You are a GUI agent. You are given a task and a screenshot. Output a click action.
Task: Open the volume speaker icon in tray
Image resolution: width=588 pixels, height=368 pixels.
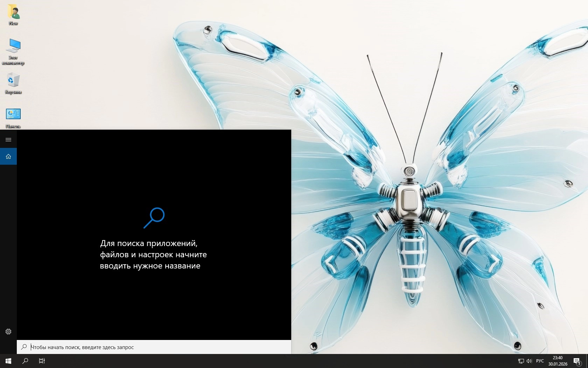pyautogui.click(x=529, y=361)
